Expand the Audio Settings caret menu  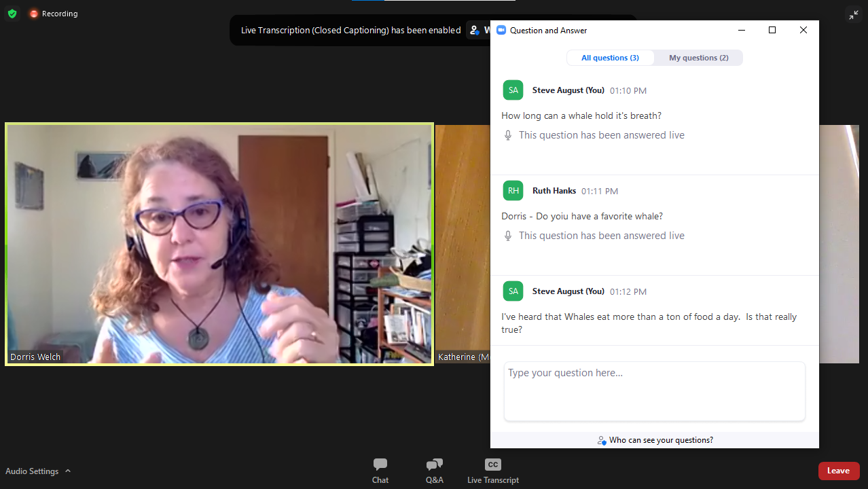pos(68,471)
